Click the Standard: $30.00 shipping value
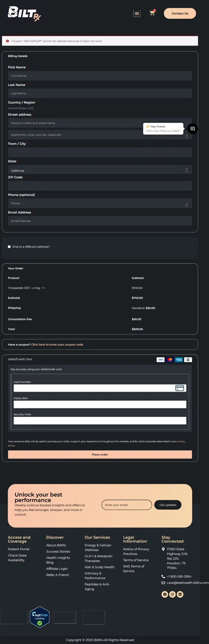Image resolution: width=209 pixels, height=644 pixels. tap(143, 308)
